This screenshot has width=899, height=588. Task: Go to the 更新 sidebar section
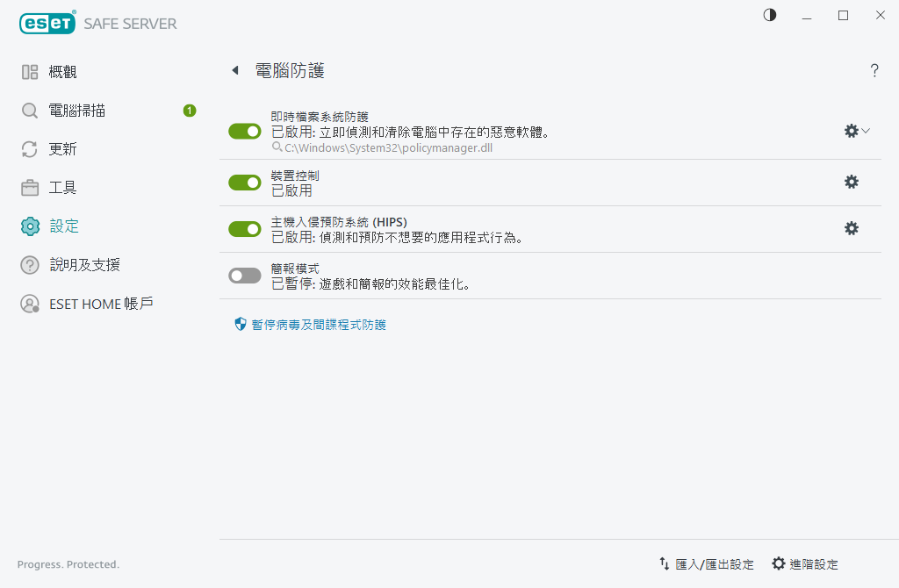[x=62, y=149]
